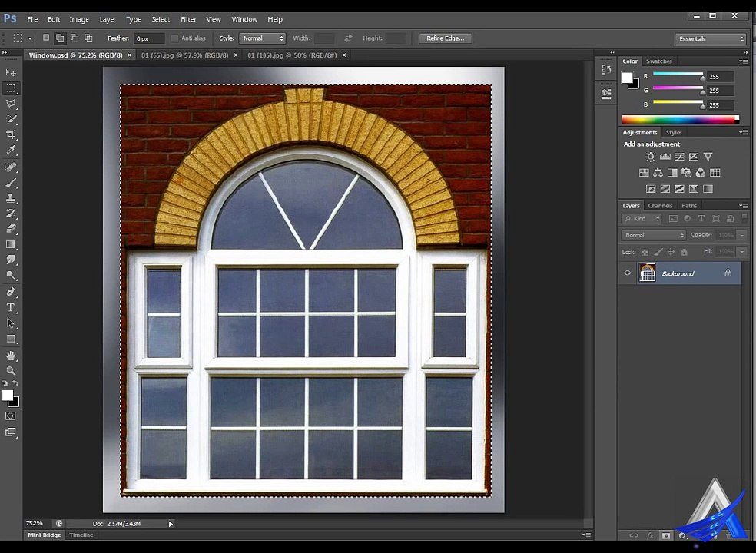This screenshot has height=553, width=756.
Task: Click the Refine Edge button
Action: 445,38
